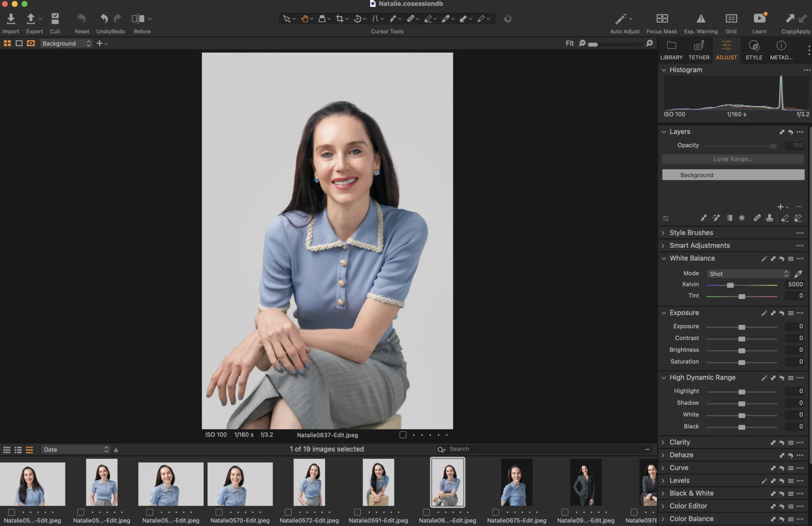Toggle the Grid overlay
The height and width of the screenshot is (526, 812).
point(731,19)
